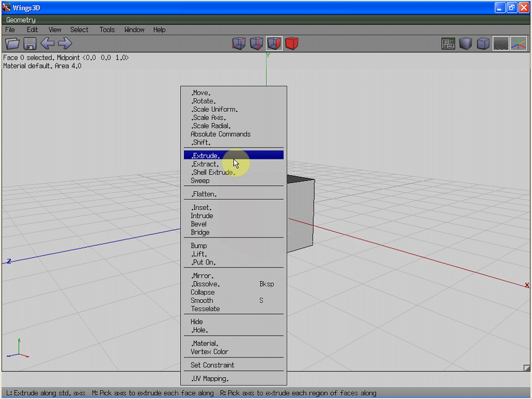Toggle ground grid plane visibility icon
The width and height of the screenshot is (532, 399).
tap(500, 44)
